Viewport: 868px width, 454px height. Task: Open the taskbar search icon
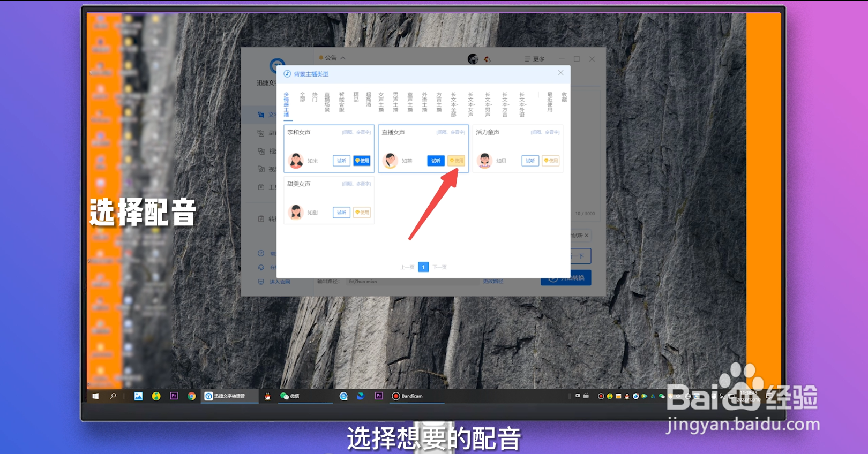coord(113,396)
